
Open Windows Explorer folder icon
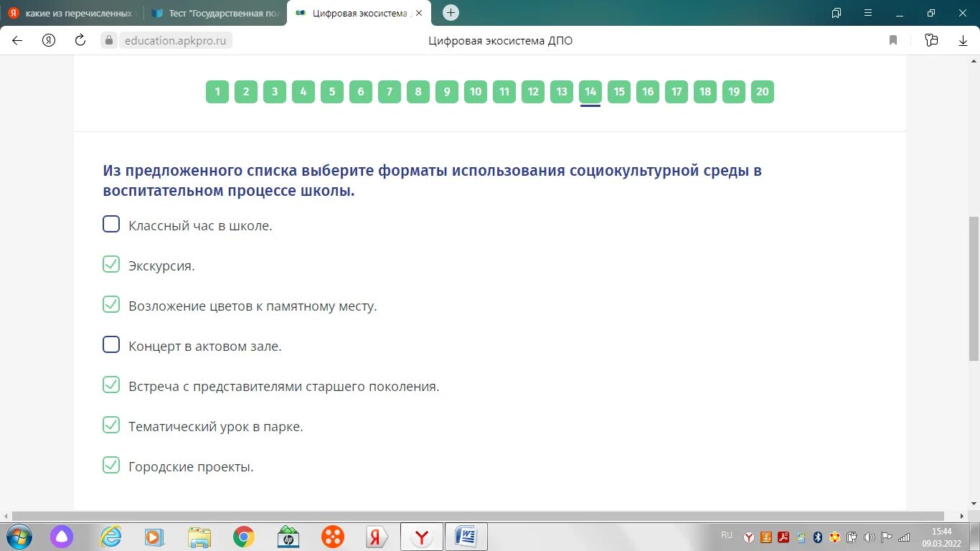coord(199,537)
